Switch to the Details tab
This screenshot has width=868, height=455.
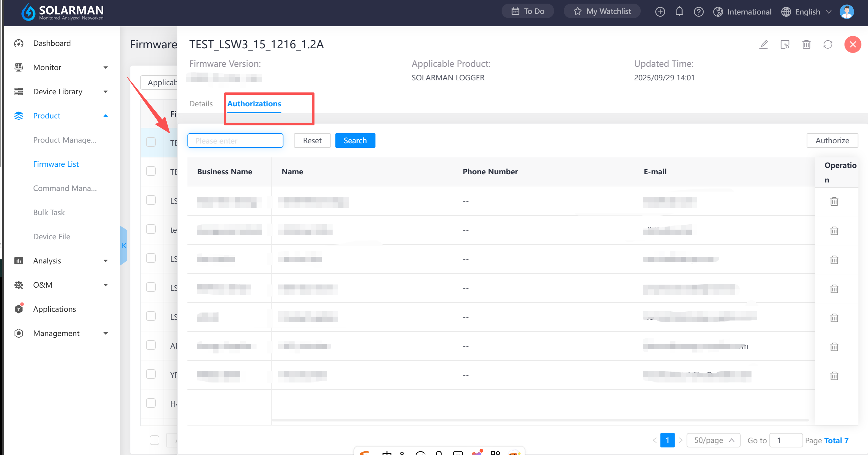201,104
